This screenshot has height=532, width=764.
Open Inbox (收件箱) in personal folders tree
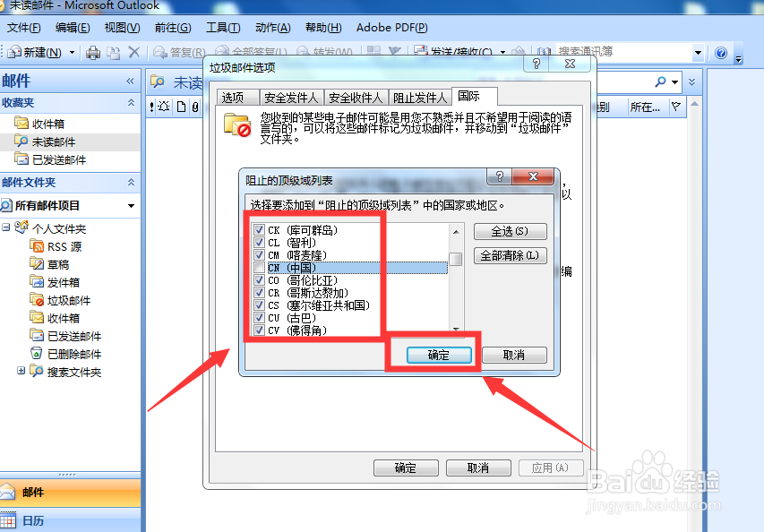click(x=55, y=318)
